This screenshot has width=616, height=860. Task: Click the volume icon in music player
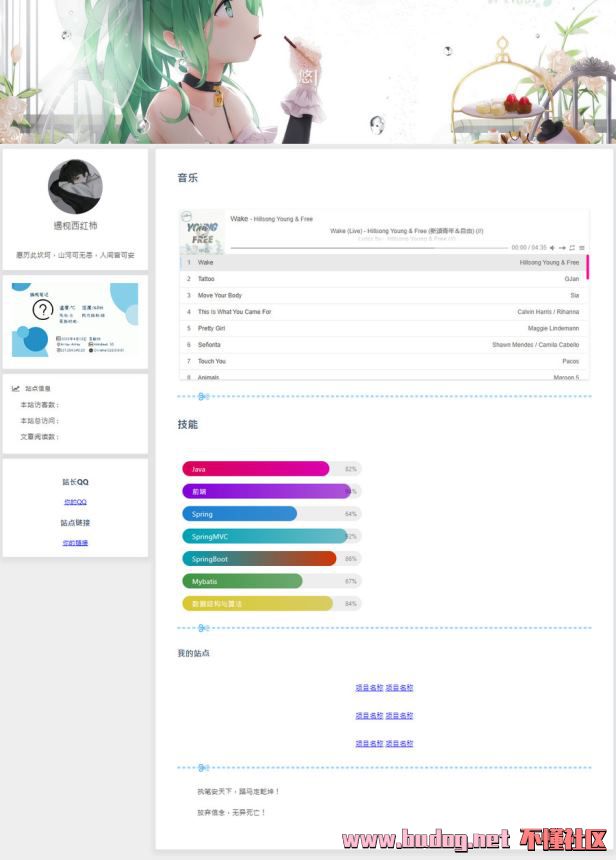point(552,247)
